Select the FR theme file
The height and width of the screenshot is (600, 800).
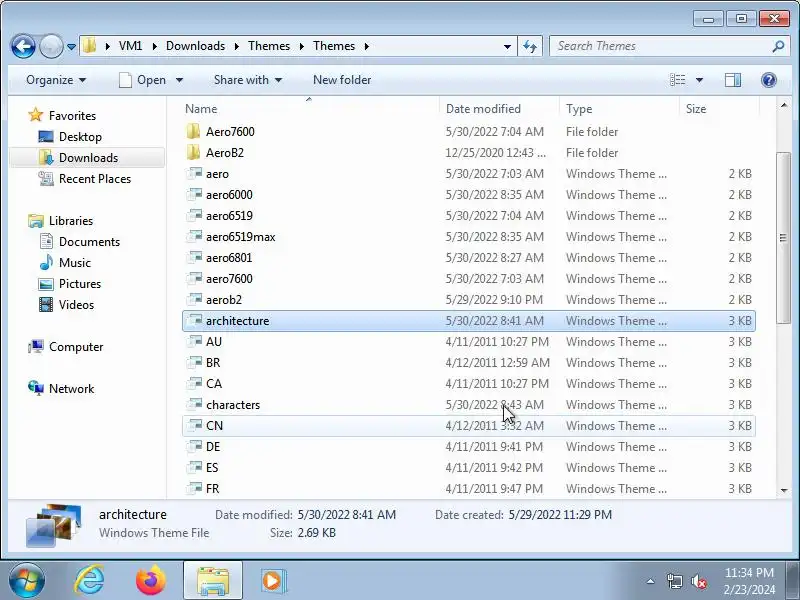(212, 488)
